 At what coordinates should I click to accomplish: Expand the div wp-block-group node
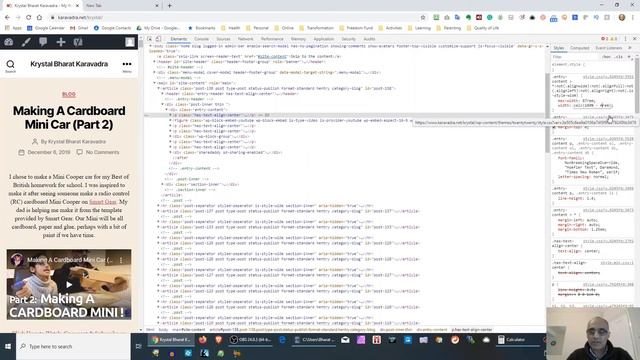[171, 136]
